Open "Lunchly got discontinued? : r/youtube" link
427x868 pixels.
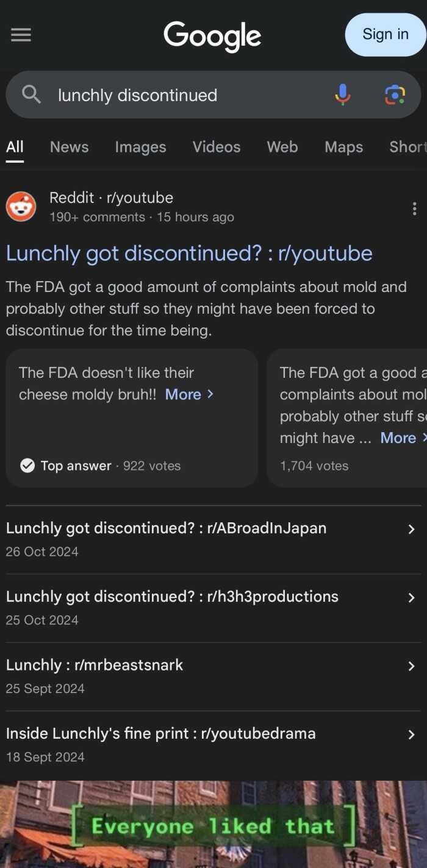(189, 253)
